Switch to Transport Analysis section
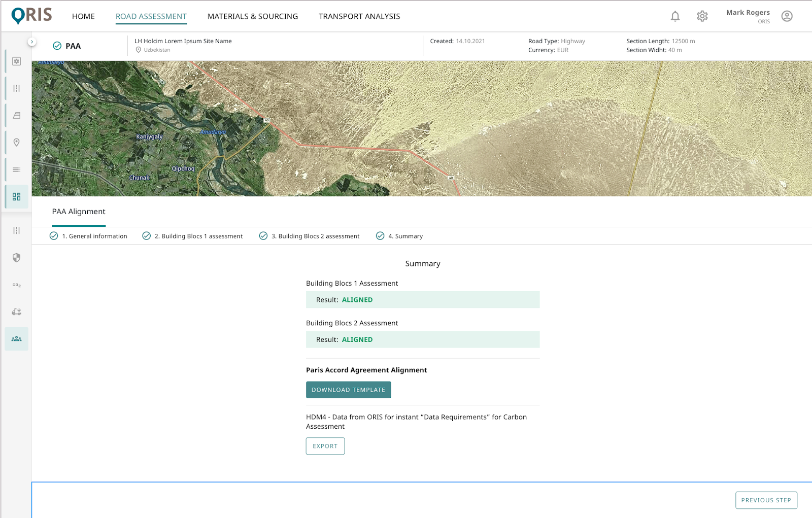The width and height of the screenshot is (812, 518). coord(359,16)
